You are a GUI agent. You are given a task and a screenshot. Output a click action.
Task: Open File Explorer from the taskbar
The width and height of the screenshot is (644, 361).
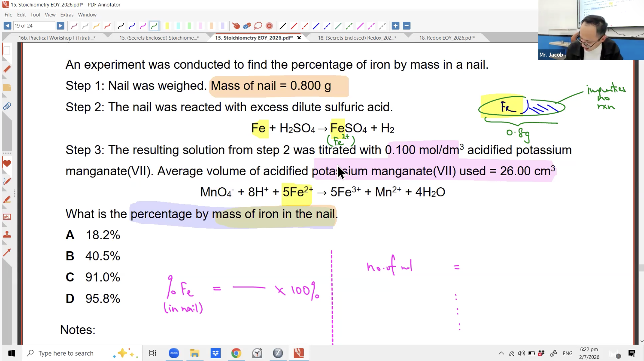pos(195,353)
